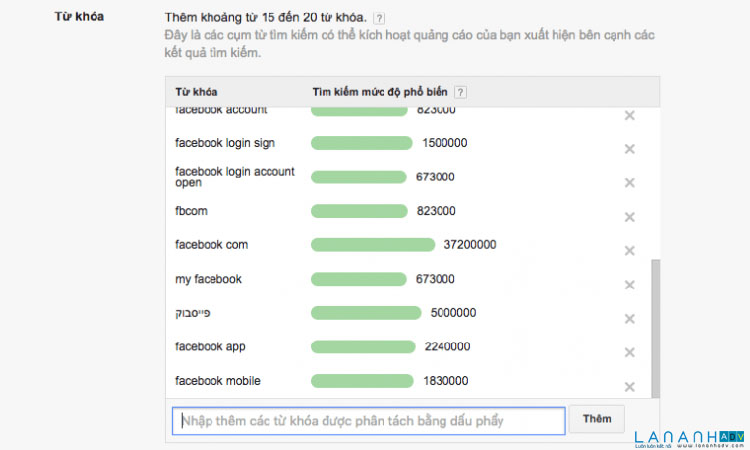Remove the 'facebook login sign' keyword
The image size is (750, 450).
(x=630, y=149)
